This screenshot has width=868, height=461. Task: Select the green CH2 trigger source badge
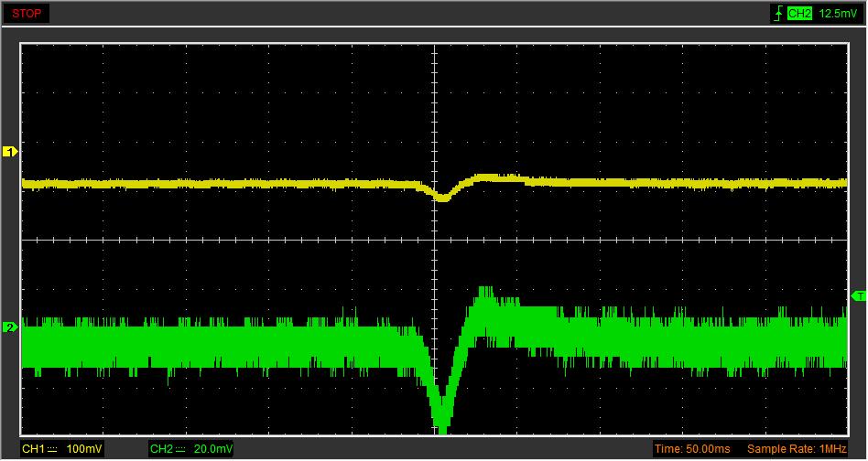point(799,13)
